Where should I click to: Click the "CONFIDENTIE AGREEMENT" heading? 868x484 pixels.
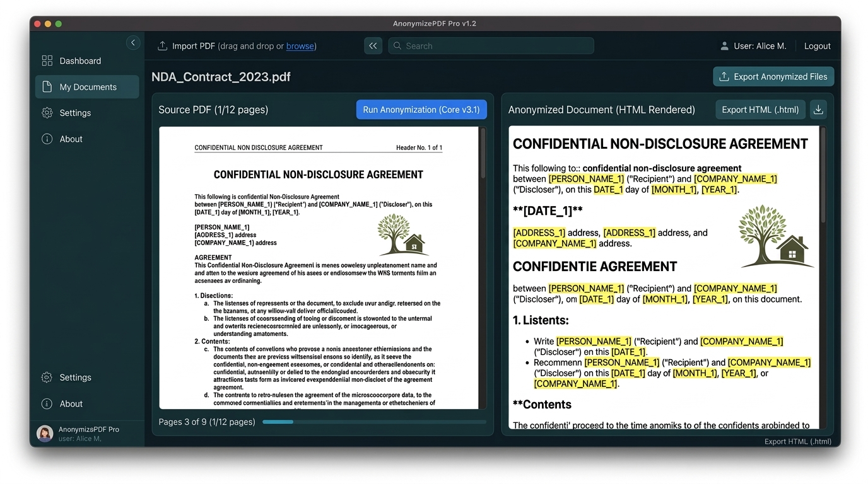[595, 267]
